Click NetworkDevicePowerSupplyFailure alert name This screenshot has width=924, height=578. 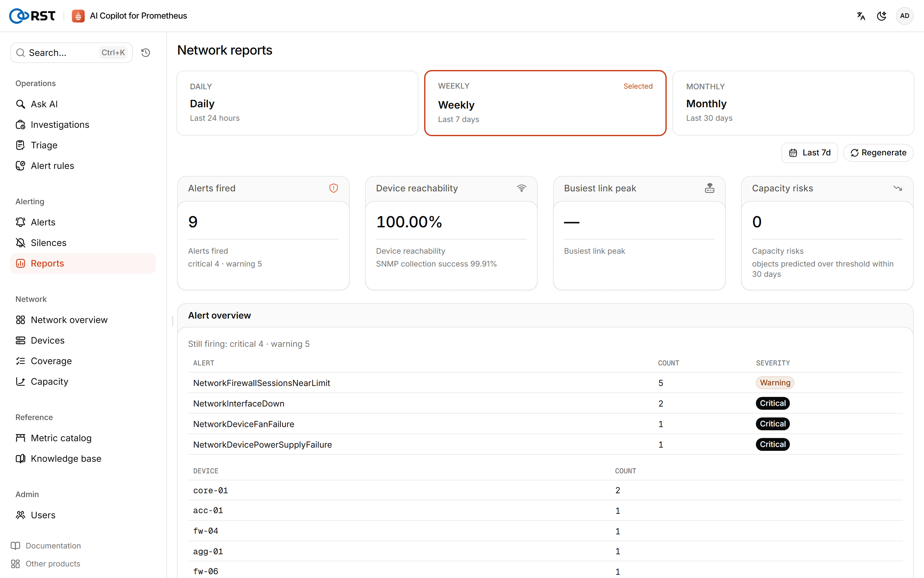tap(262, 445)
